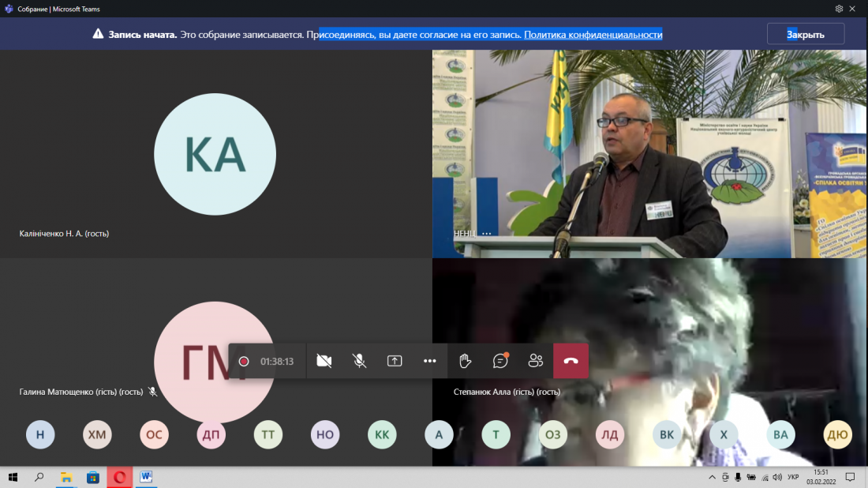Click the Галина Матющенко name label
The image size is (868, 488).
(80, 392)
